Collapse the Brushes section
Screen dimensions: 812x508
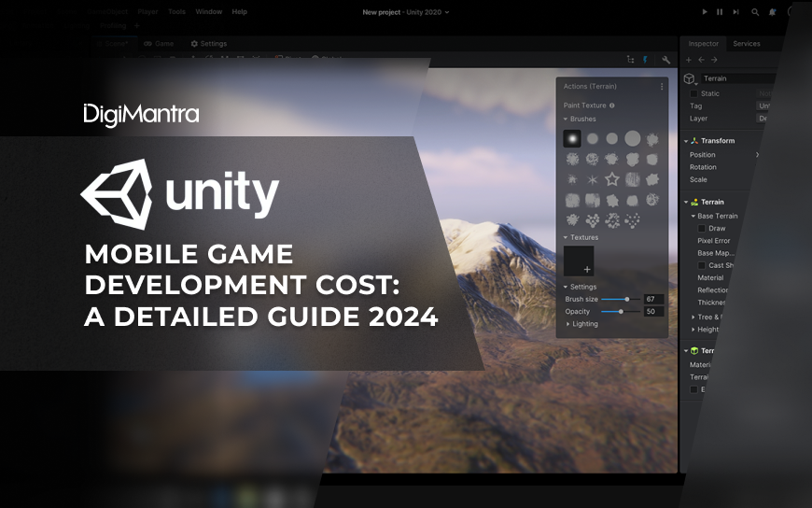click(x=565, y=120)
